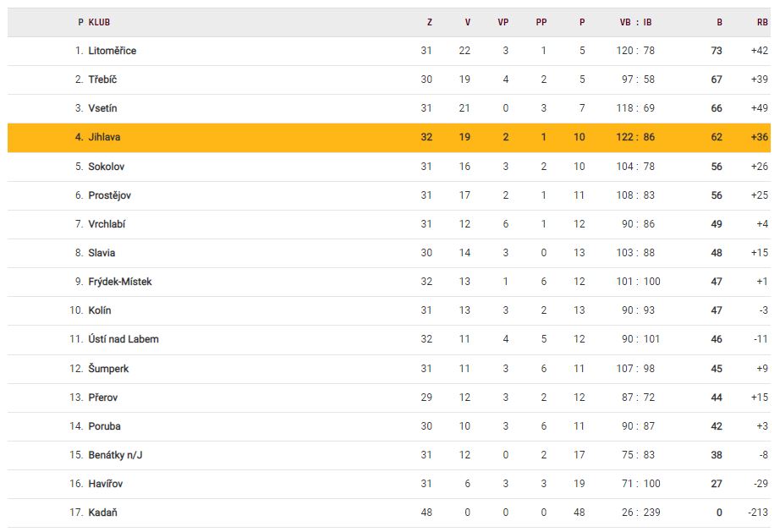Image resolution: width=780 pixels, height=532 pixels.
Task: Open the Šumperk club link
Action: pos(108,369)
